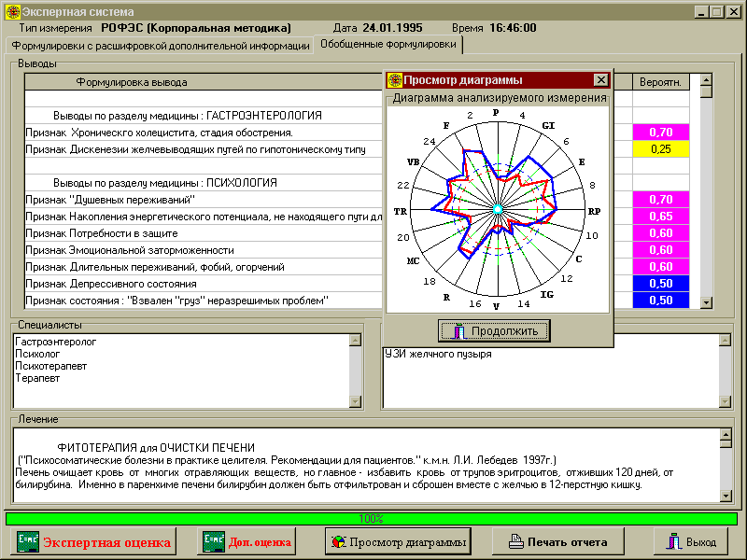Screen dimensions: 747x560
Task: Select Терапевт in the specialists list
Action: click(x=37, y=378)
